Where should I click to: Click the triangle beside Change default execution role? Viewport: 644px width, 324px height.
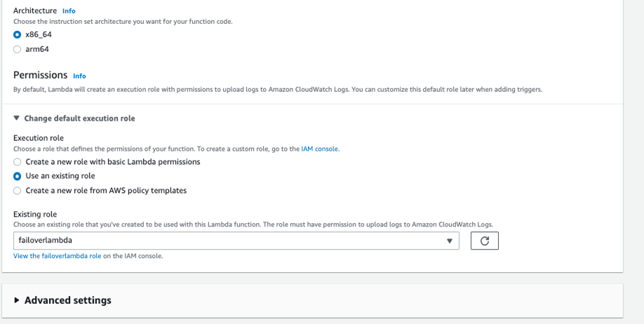[17, 119]
